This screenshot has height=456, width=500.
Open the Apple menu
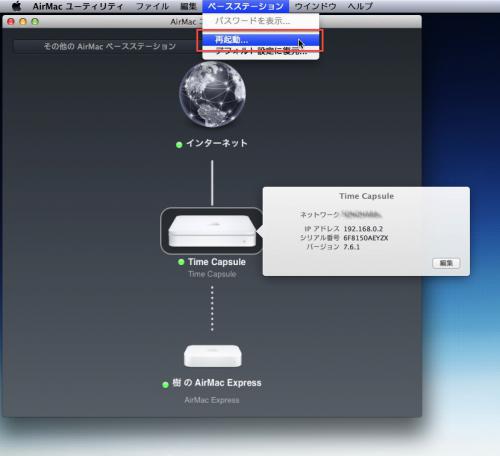17,6
